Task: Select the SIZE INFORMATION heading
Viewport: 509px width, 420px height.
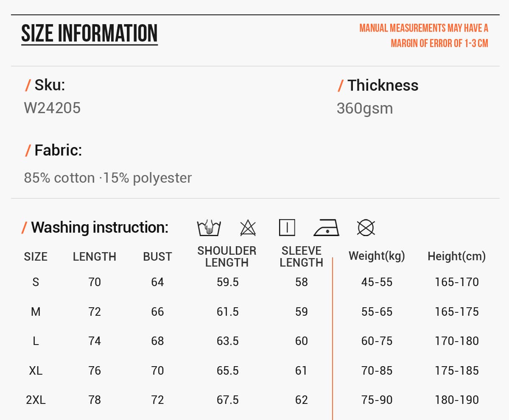Action: click(x=89, y=33)
